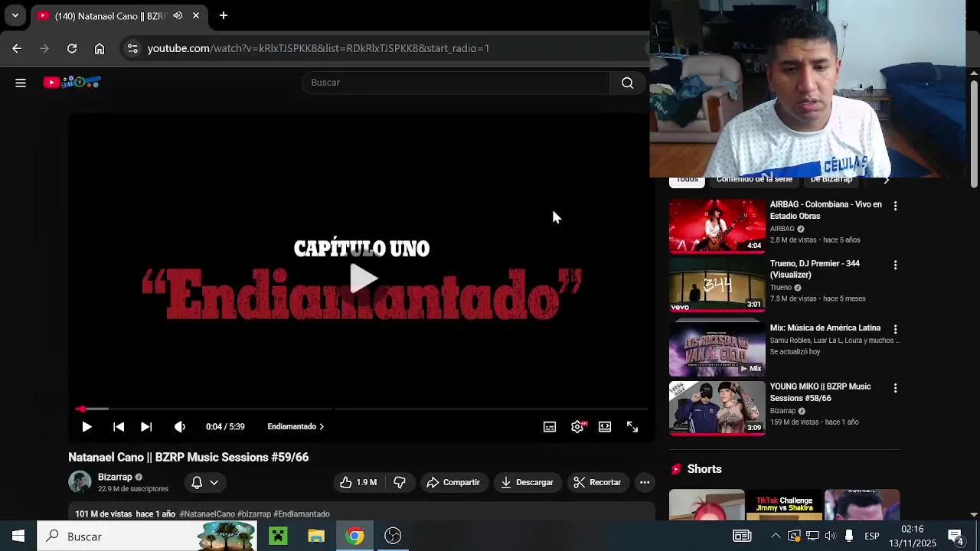Image resolution: width=980 pixels, height=551 pixels.
Task: Open the YouTube hamburger guide menu
Action: click(21, 83)
